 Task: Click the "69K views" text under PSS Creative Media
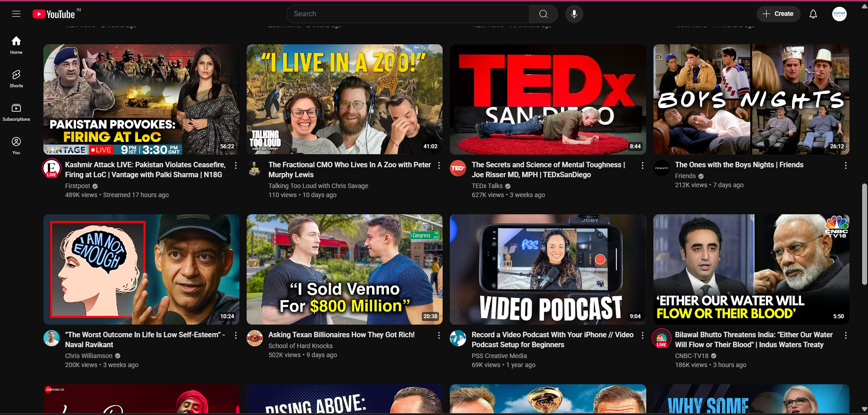(x=486, y=365)
